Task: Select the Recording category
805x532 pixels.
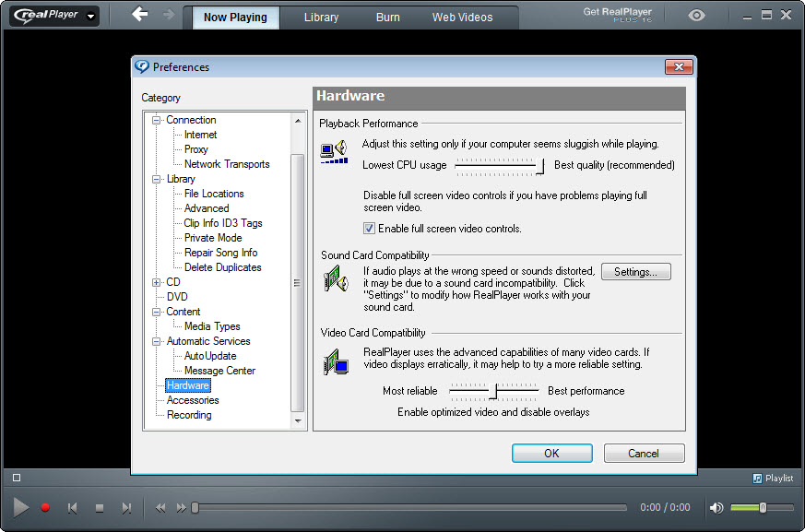Action: click(x=189, y=415)
